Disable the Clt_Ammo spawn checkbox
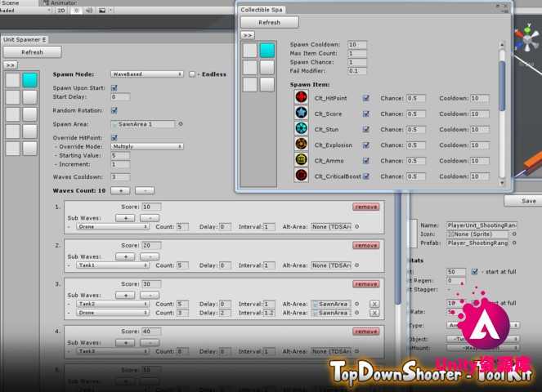Screen dimensions: 542x392 pos(365,161)
